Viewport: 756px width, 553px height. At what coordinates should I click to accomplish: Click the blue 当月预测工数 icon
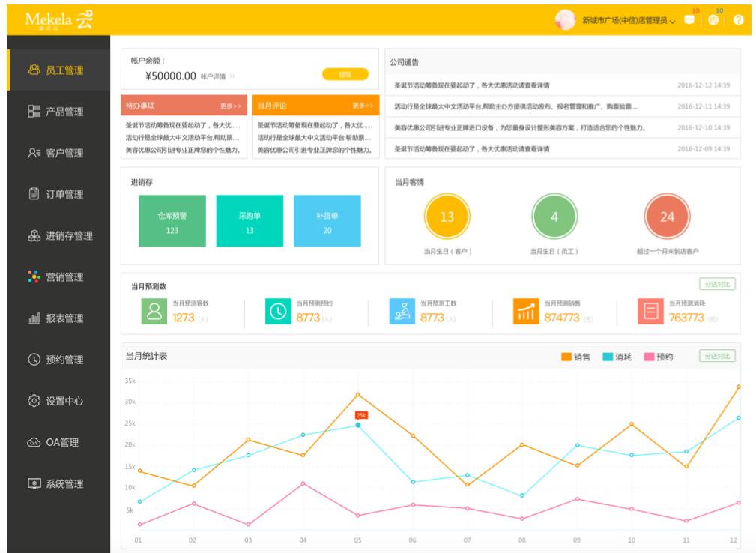tap(402, 312)
